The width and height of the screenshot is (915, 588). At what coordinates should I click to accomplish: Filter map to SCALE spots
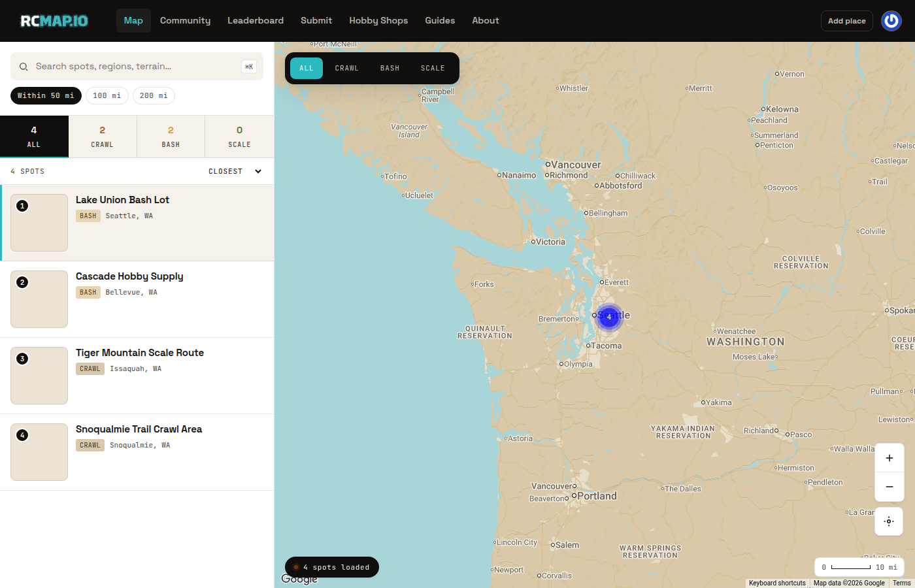point(433,68)
